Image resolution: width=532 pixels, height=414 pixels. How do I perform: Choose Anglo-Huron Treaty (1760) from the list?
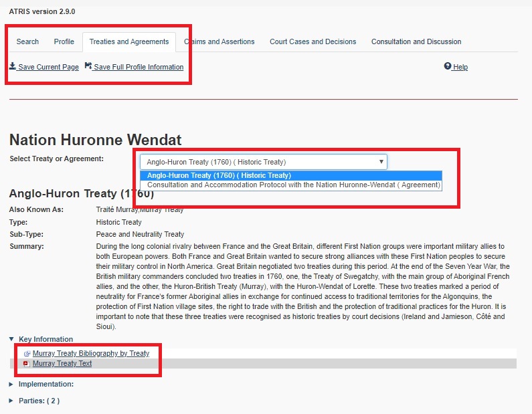(x=219, y=175)
